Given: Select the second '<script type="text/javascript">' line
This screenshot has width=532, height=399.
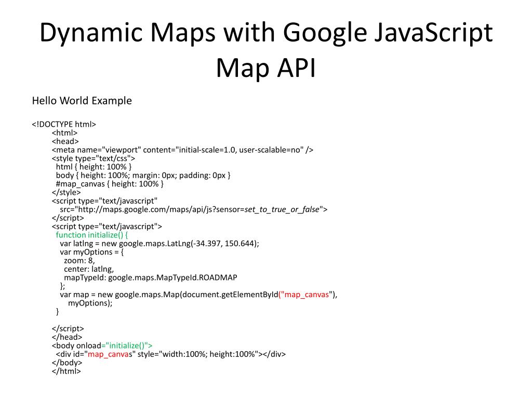Looking at the screenshot, I should click(x=107, y=227).
